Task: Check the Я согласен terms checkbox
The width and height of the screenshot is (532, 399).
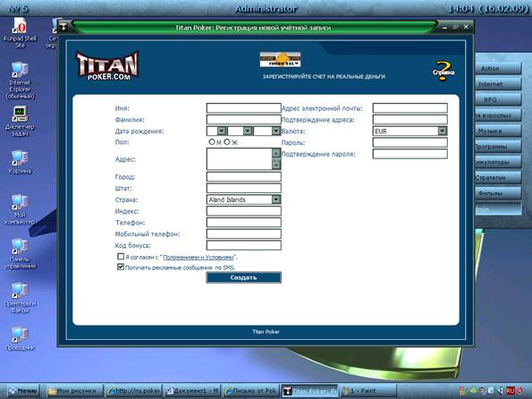Action: 121,257
